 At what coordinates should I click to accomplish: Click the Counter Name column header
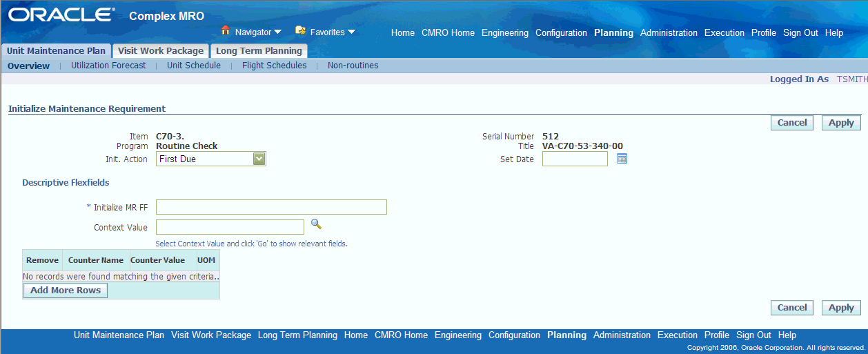pos(95,260)
